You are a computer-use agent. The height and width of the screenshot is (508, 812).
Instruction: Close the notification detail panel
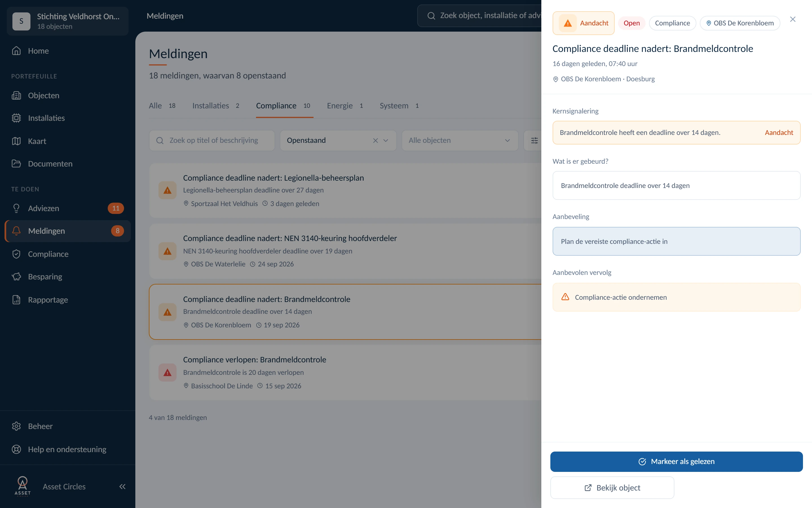click(793, 19)
